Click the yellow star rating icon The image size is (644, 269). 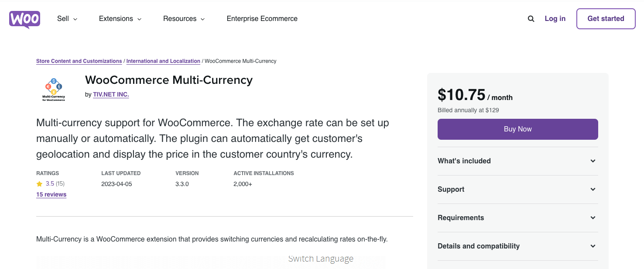(39, 184)
